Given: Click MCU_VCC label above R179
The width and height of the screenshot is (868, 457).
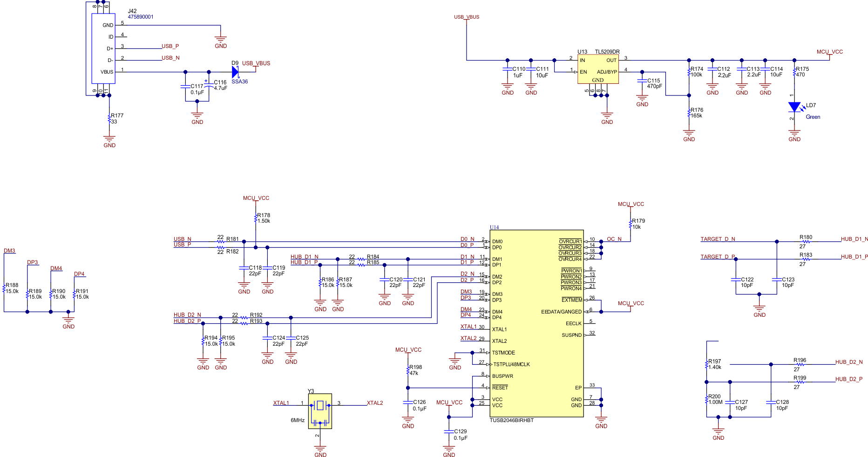Looking at the screenshot, I should click(x=631, y=204).
